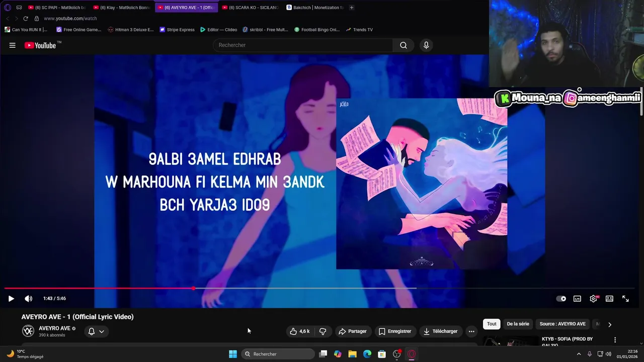Resume the video with the play button
The width and height of the screenshot is (644, 362).
[11, 299]
